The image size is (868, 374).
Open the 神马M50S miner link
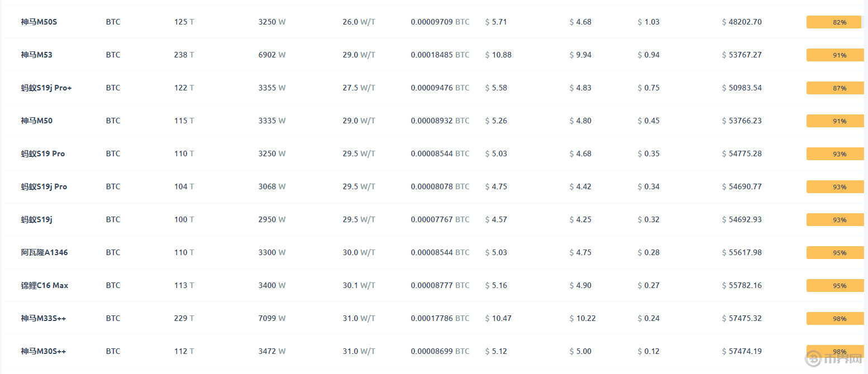pos(39,22)
